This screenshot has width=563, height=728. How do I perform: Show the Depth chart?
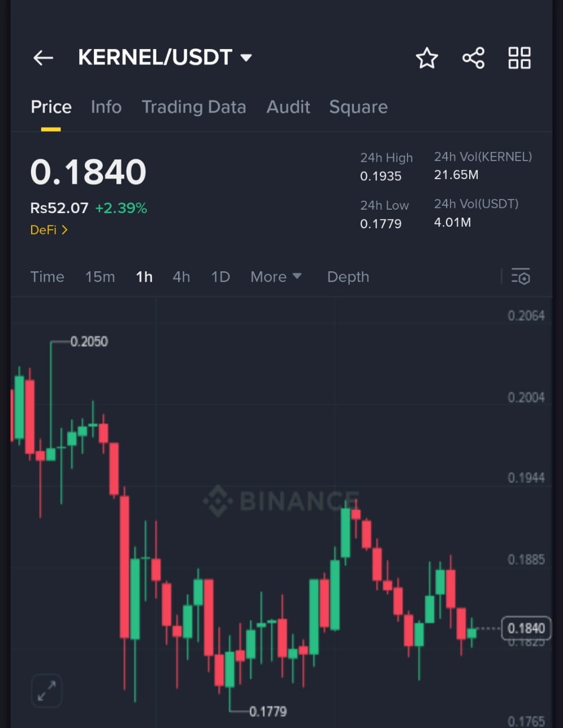pos(348,277)
